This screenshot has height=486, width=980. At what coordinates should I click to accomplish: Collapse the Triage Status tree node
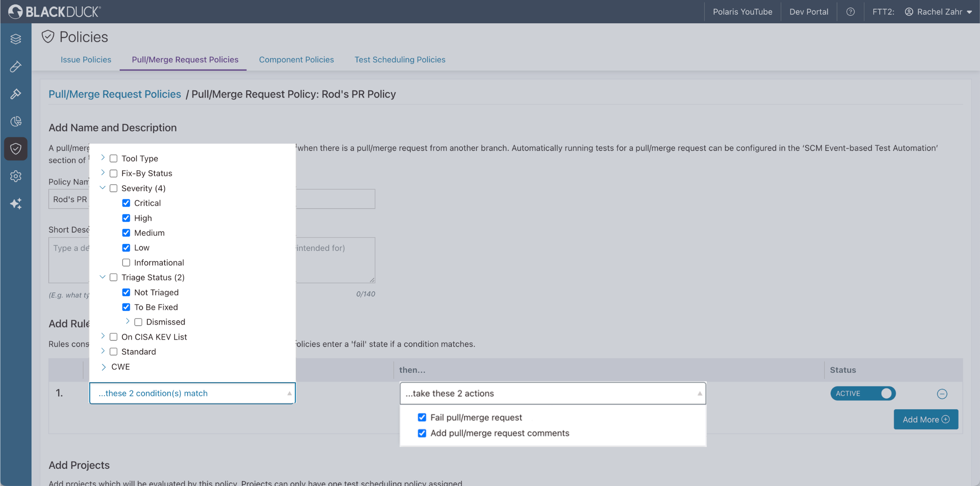(102, 277)
